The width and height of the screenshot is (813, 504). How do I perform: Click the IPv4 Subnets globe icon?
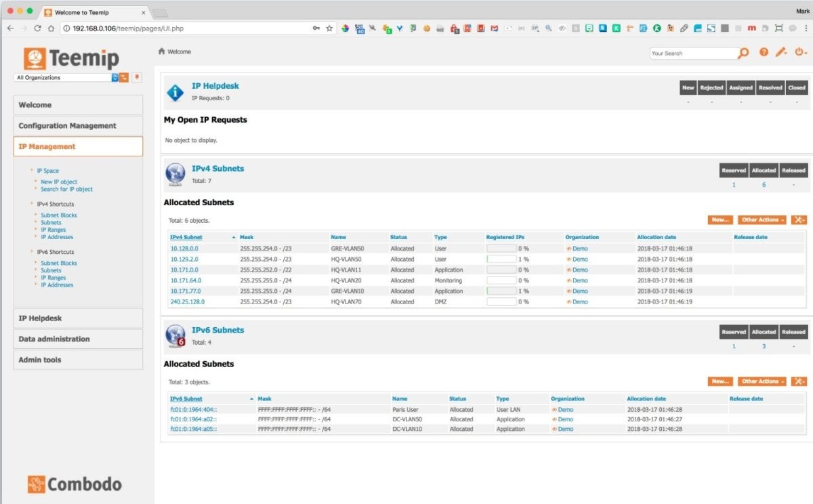(175, 174)
